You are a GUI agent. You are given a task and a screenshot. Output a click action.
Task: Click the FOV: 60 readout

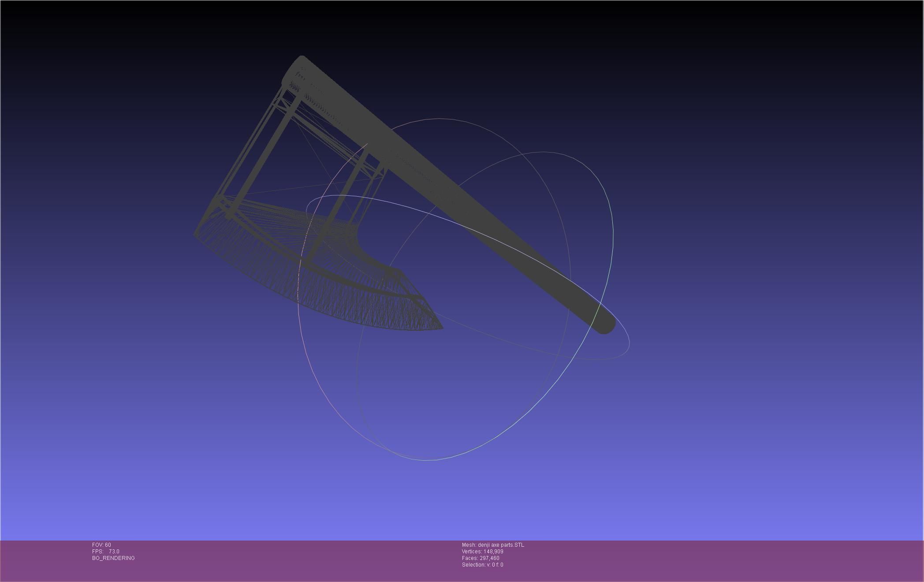[x=101, y=545]
